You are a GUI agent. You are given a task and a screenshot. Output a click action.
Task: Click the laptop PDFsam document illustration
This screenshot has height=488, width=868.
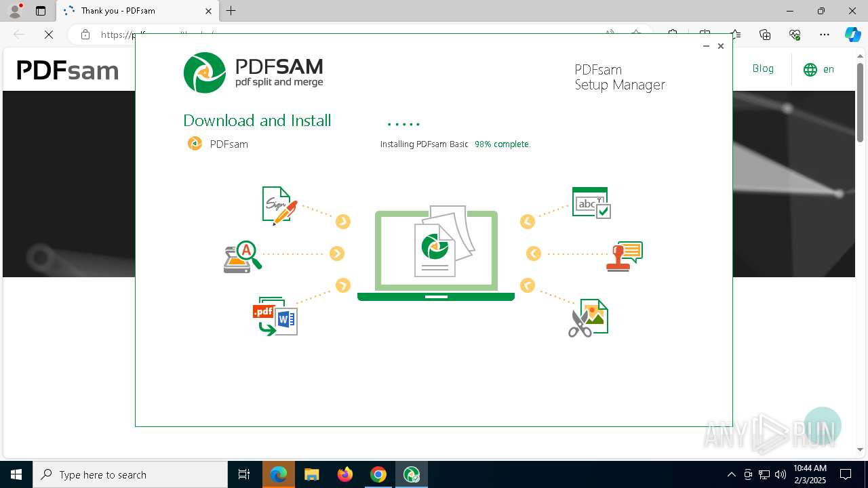pyautogui.click(x=436, y=253)
